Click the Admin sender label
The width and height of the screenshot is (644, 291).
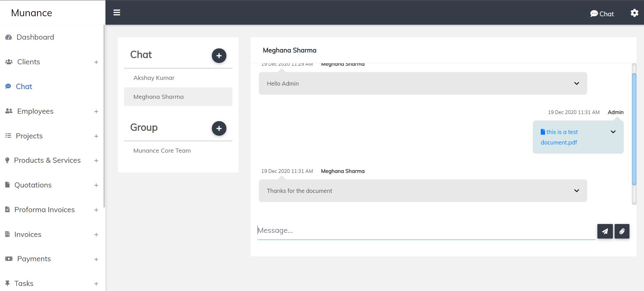pos(616,112)
